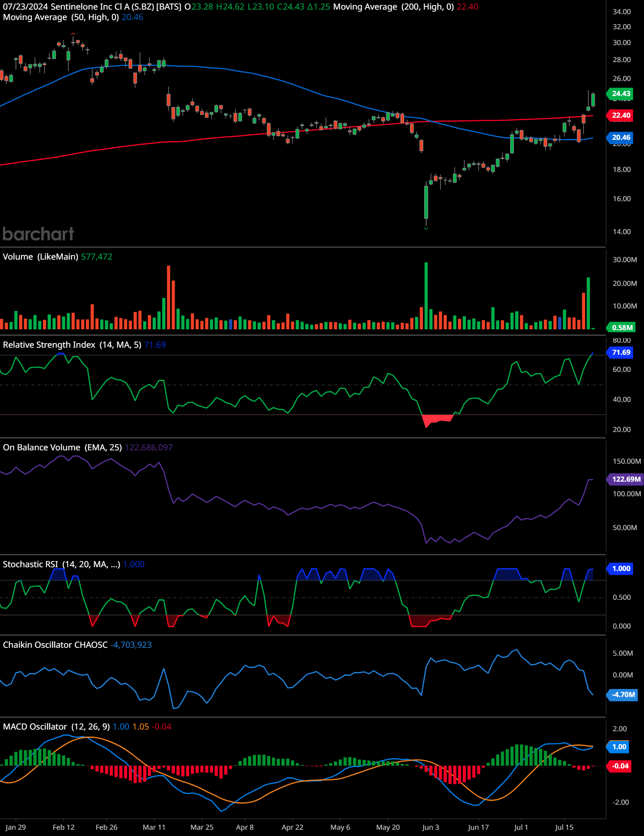
Task: Click the 16.00 price axis label
Action: click(621, 199)
